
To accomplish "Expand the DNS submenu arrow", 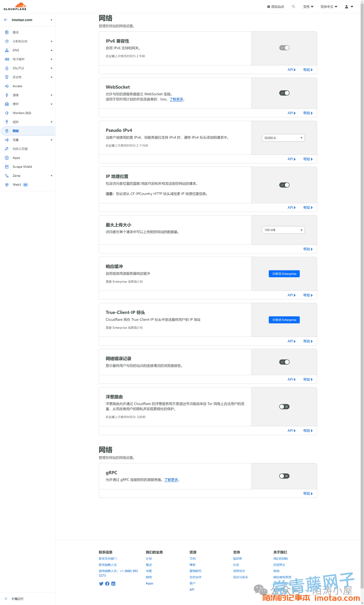I will point(52,50).
